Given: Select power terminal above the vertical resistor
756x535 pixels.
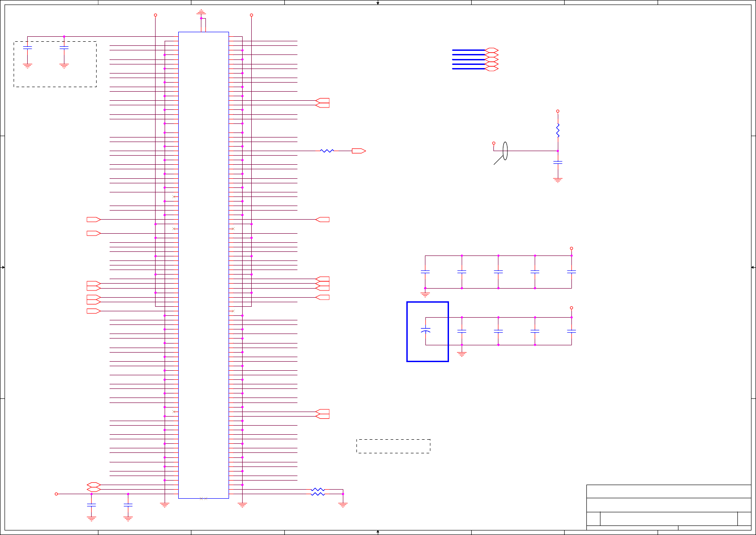Looking at the screenshot, I should pos(558,111).
